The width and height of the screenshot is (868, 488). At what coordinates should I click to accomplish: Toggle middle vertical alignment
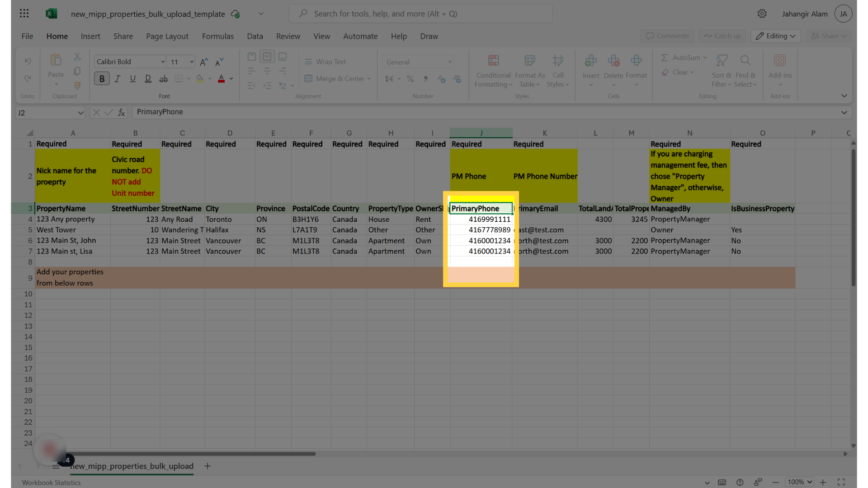tap(267, 56)
